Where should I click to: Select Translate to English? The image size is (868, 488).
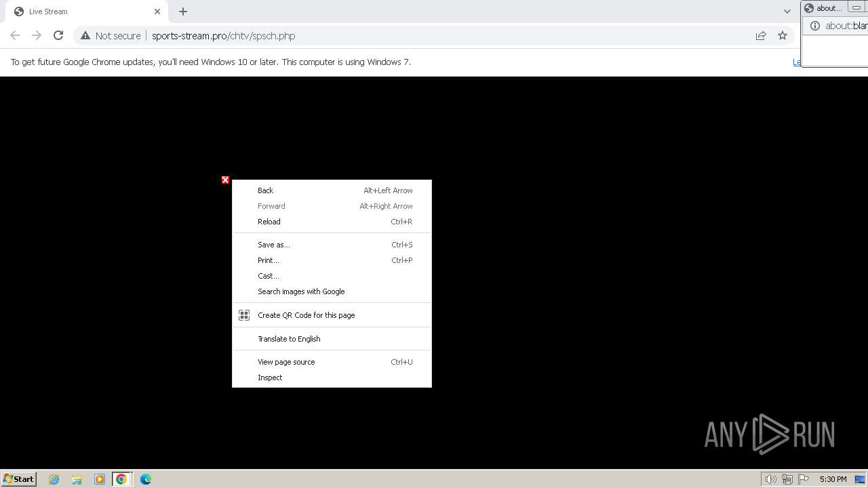pyautogui.click(x=332, y=339)
